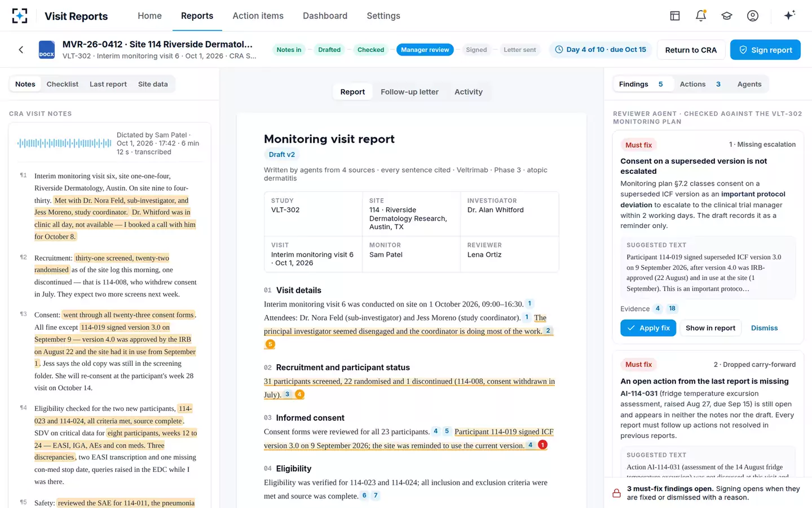Switch to the Last report tab
This screenshot has height=508, width=812.
click(108, 84)
